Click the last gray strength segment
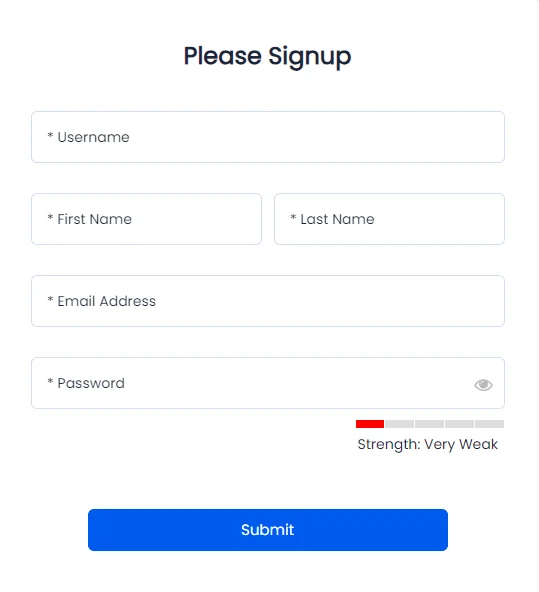 pos(490,424)
